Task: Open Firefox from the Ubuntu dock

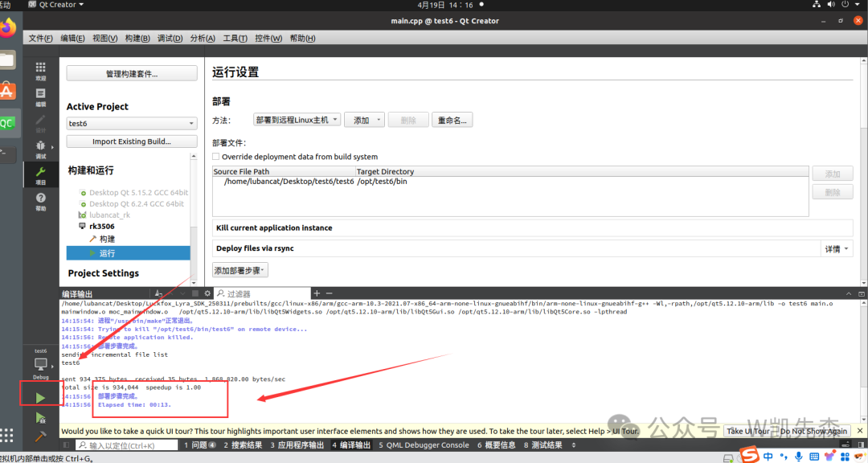Action: coord(8,28)
